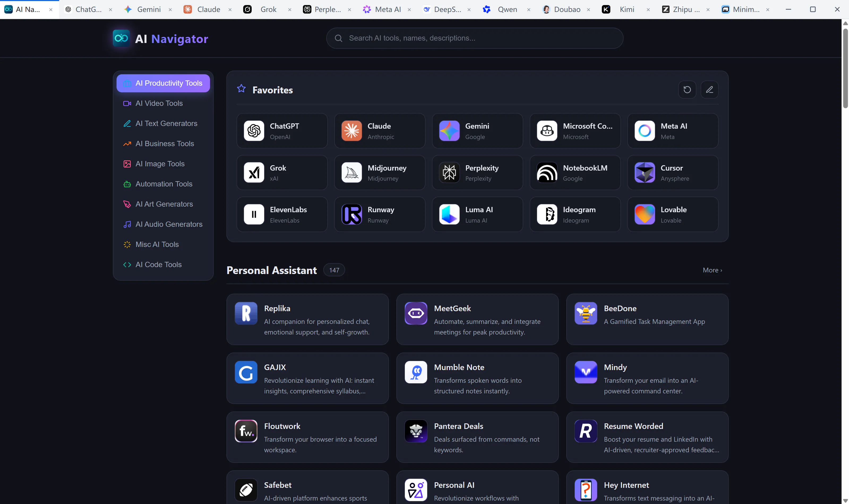This screenshot has width=849, height=504.
Task: Open AI Image Tools category
Action: (x=163, y=164)
